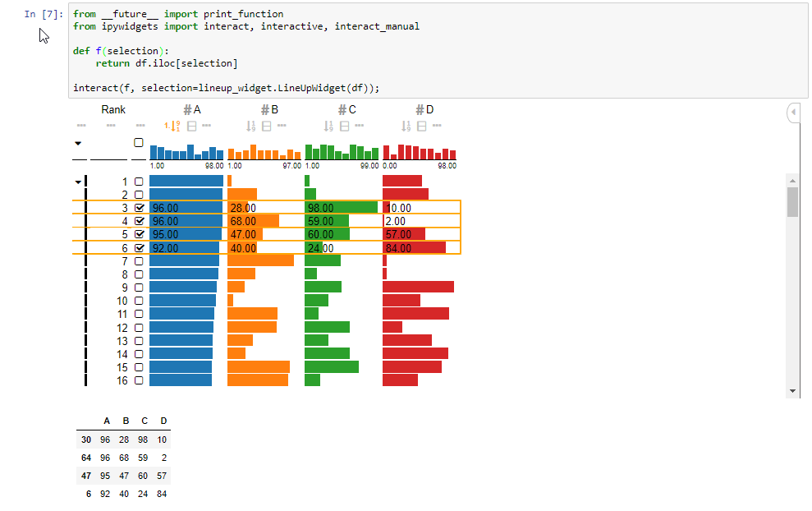Check the checkbox for rank 2 row
Screen dimensions: 812x511
(x=139, y=195)
